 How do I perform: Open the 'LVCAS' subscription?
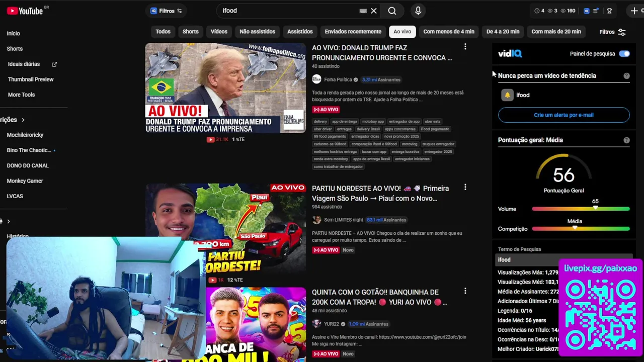[15, 196]
